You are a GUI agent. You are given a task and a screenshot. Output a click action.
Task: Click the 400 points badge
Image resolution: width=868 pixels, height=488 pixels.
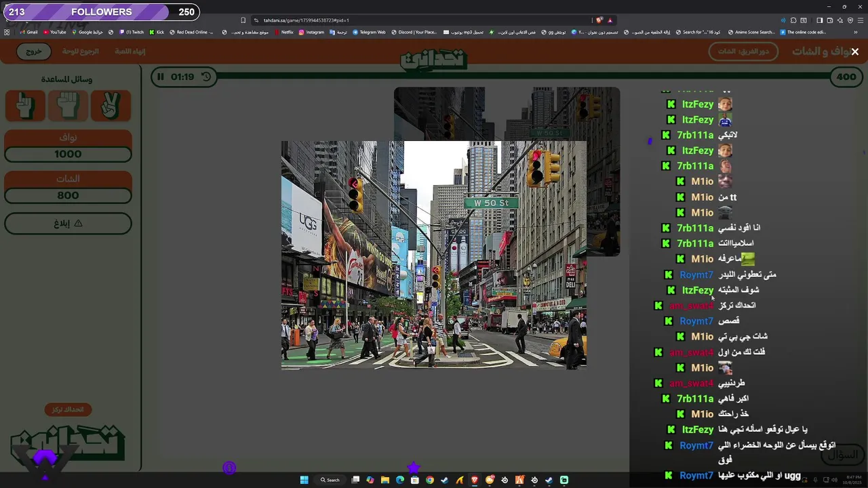[x=846, y=77]
